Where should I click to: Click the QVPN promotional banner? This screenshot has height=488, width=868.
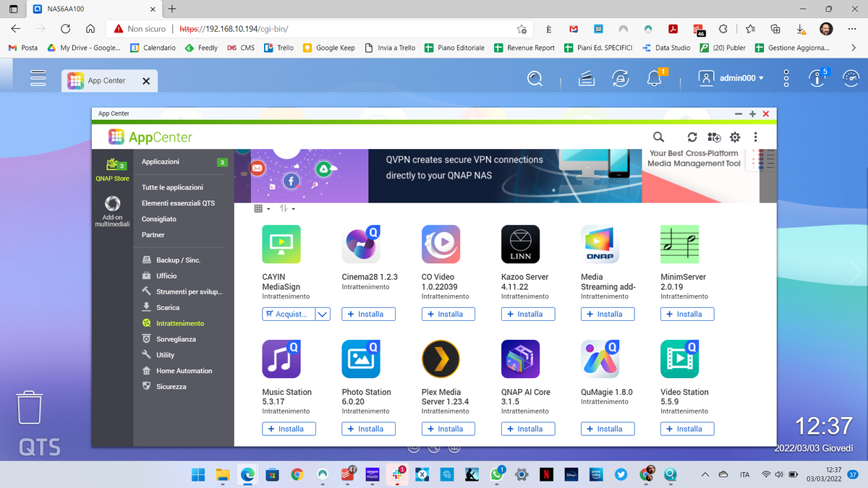point(505,176)
